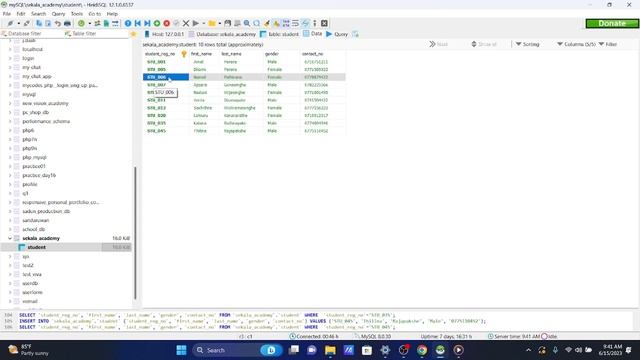Click the Copy toolbar icon
Image resolution: width=640 pixels, height=360 pixels.
point(39,23)
